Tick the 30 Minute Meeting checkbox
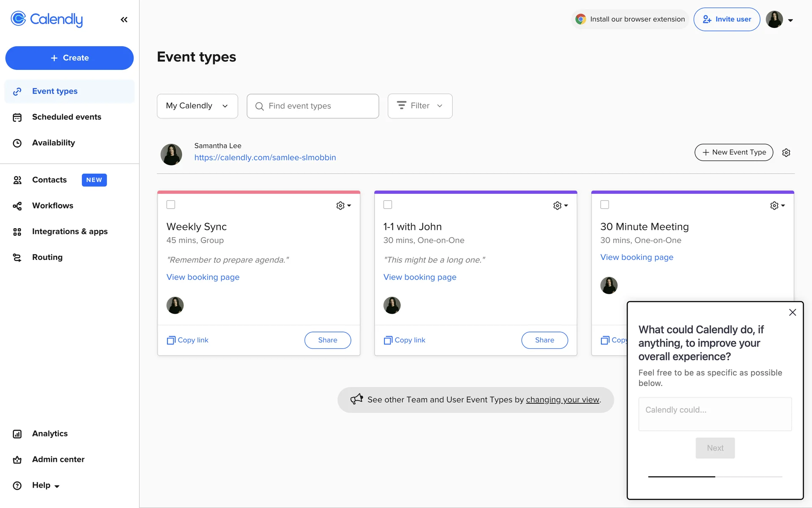The width and height of the screenshot is (812, 508). point(605,205)
